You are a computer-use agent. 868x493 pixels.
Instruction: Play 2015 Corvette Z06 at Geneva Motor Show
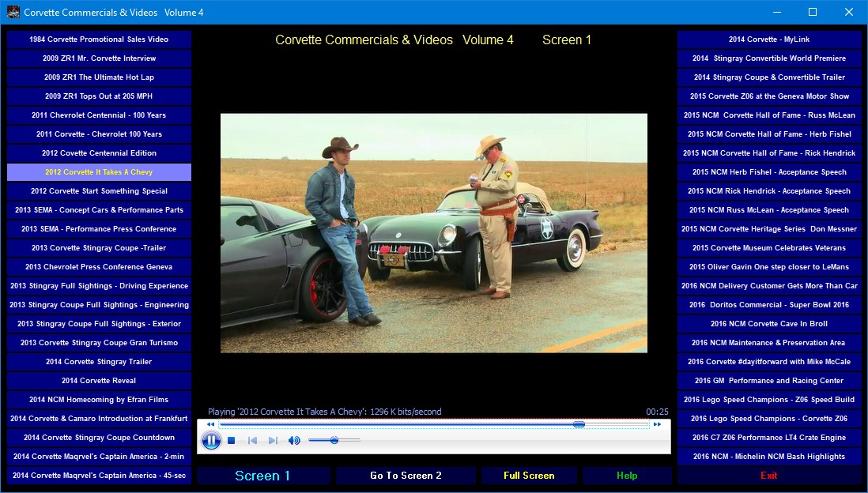point(769,96)
